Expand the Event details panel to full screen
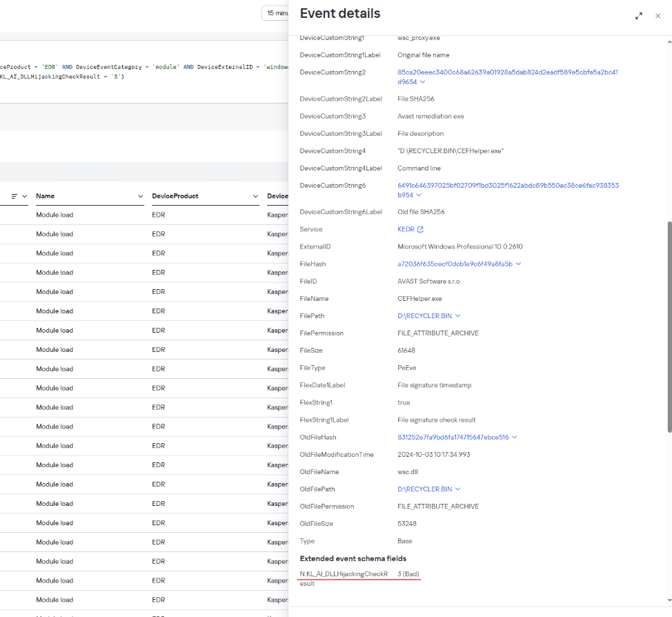672x617 pixels. click(639, 16)
